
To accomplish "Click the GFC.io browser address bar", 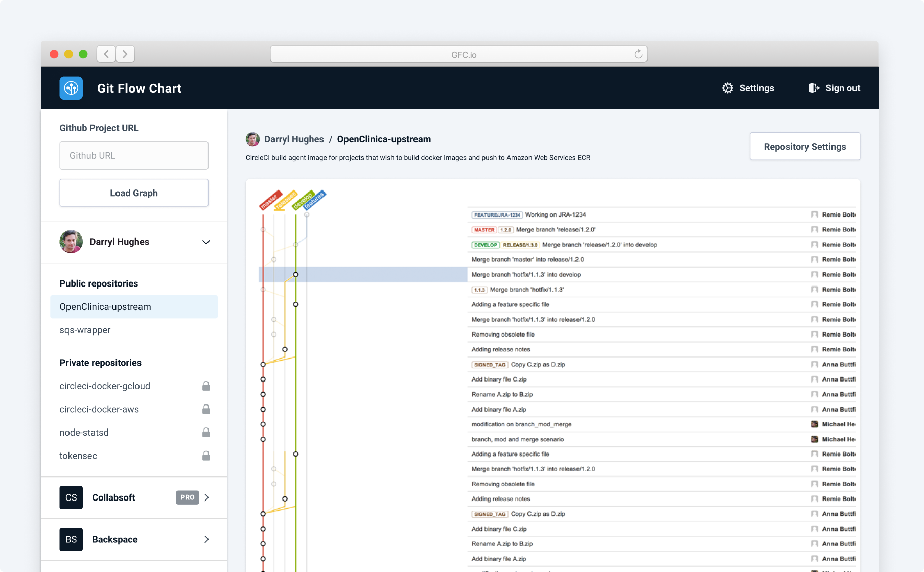I will (x=458, y=54).
